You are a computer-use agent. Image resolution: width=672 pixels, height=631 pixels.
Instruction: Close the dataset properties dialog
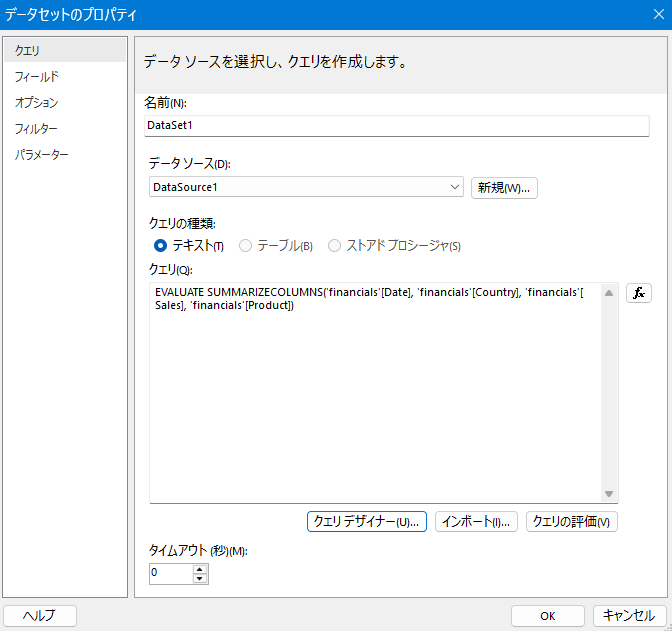(659, 14)
